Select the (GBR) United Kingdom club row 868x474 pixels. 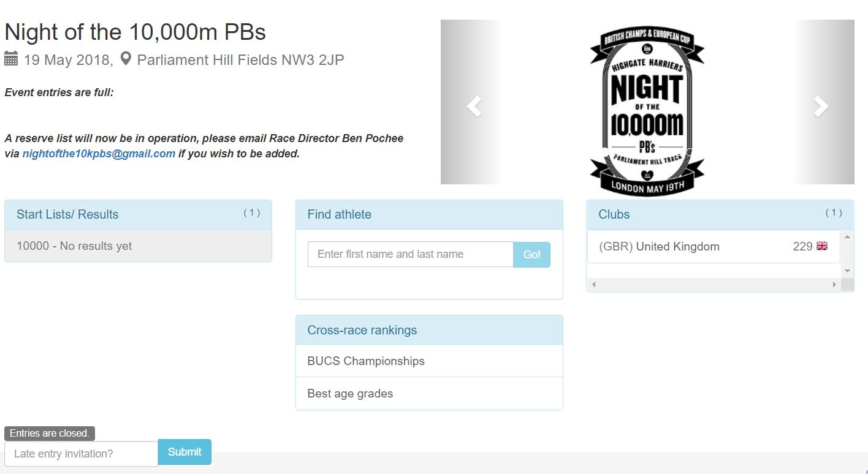714,246
